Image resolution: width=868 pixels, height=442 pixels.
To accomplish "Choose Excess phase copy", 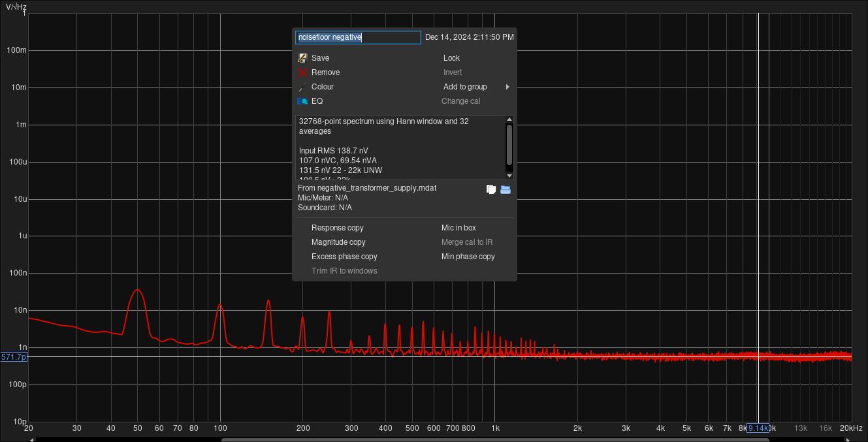I will pos(344,257).
